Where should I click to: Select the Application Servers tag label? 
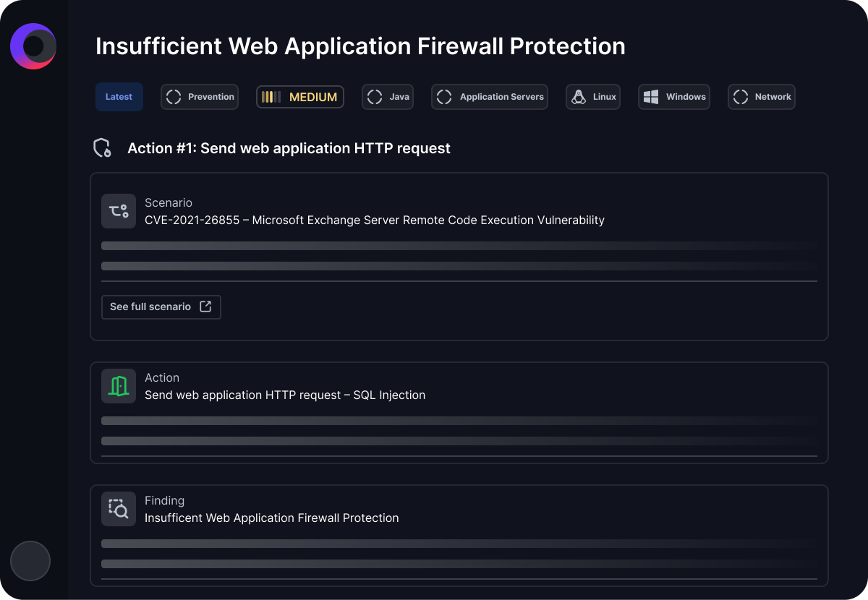pos(502,97)
